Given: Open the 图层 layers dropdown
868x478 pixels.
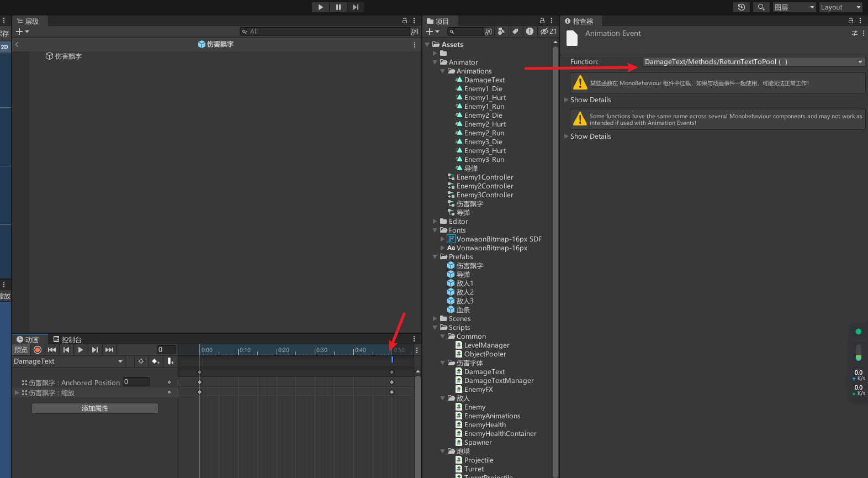Looking at the screenshot, I should 794,7.
